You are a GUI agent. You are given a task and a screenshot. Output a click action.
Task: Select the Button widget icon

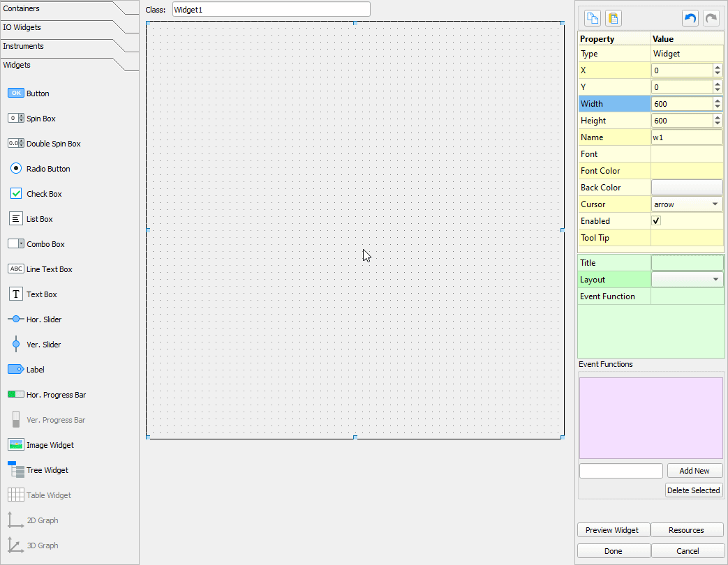[16, 93]
